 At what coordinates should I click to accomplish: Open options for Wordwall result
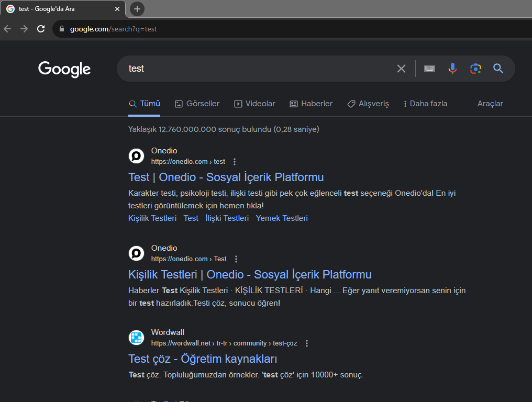307,343
